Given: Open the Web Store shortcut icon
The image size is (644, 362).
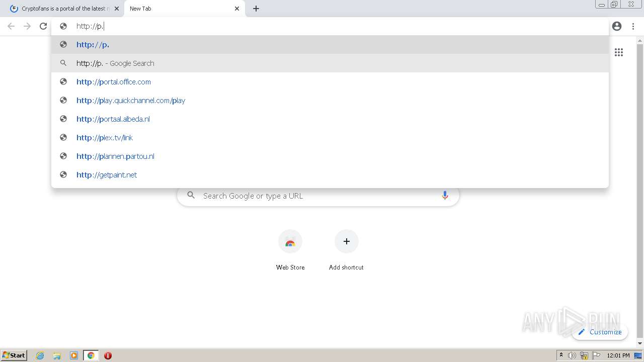Looking at the screenshot, I should tap(290, 242).
